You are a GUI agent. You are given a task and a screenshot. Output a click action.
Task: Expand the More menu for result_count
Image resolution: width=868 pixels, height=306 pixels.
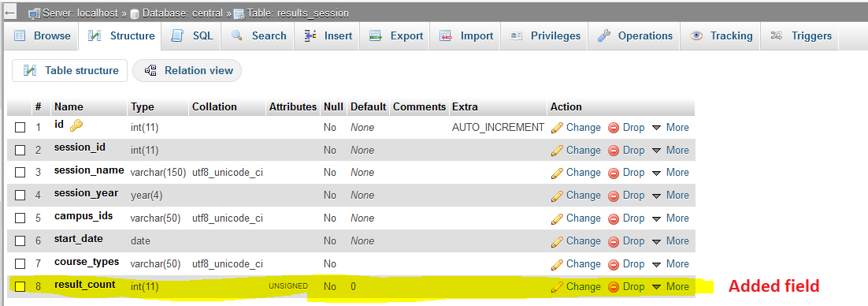(670, 286)
